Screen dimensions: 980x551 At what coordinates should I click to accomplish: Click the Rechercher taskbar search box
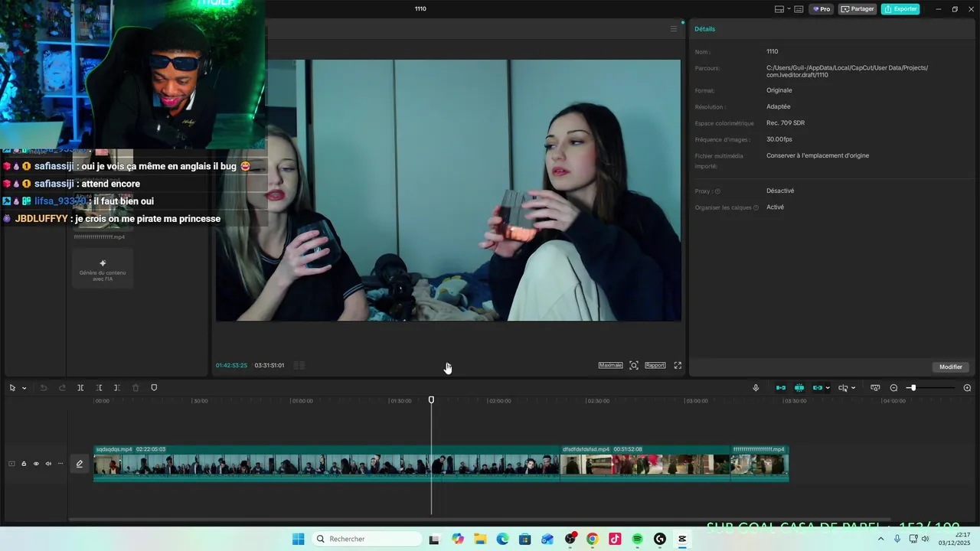coord(367,539)
